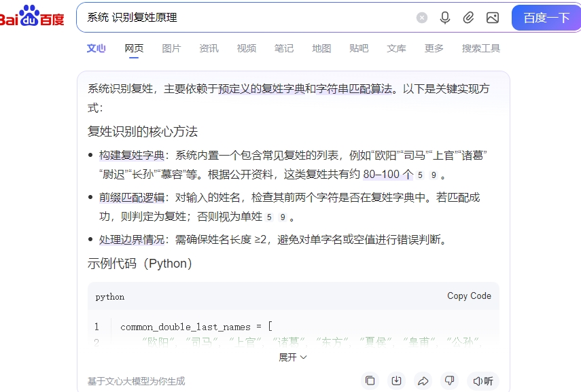
Task: Share the answer with arrow icon
Action: (423, 380)
